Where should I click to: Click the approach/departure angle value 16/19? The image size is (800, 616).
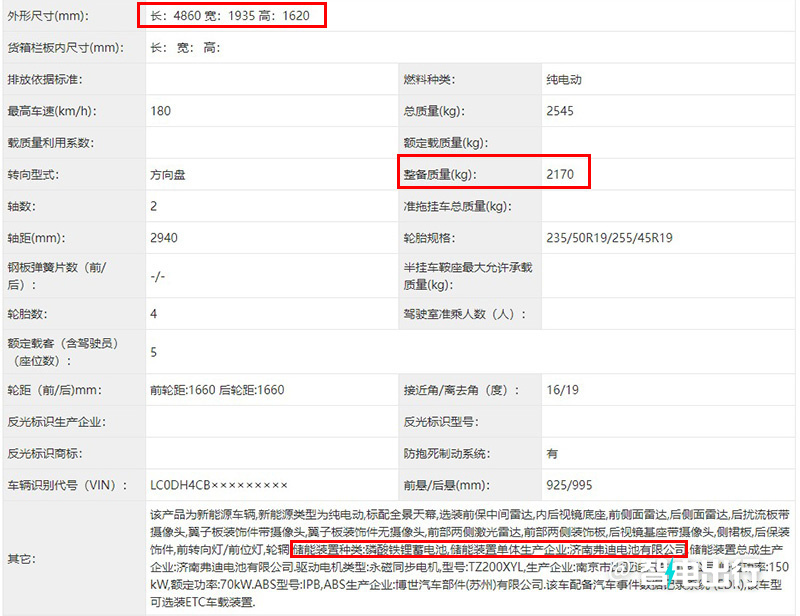[562, 390]
